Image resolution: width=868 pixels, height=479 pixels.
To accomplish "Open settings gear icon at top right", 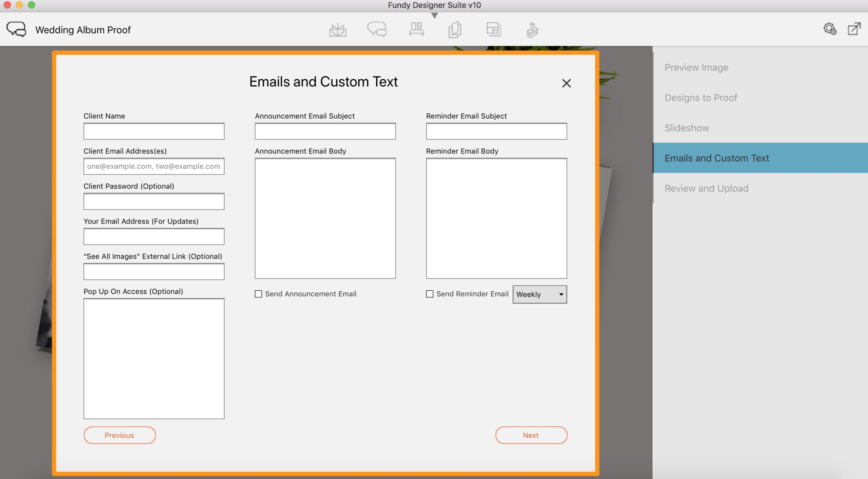I will [830, 29].
